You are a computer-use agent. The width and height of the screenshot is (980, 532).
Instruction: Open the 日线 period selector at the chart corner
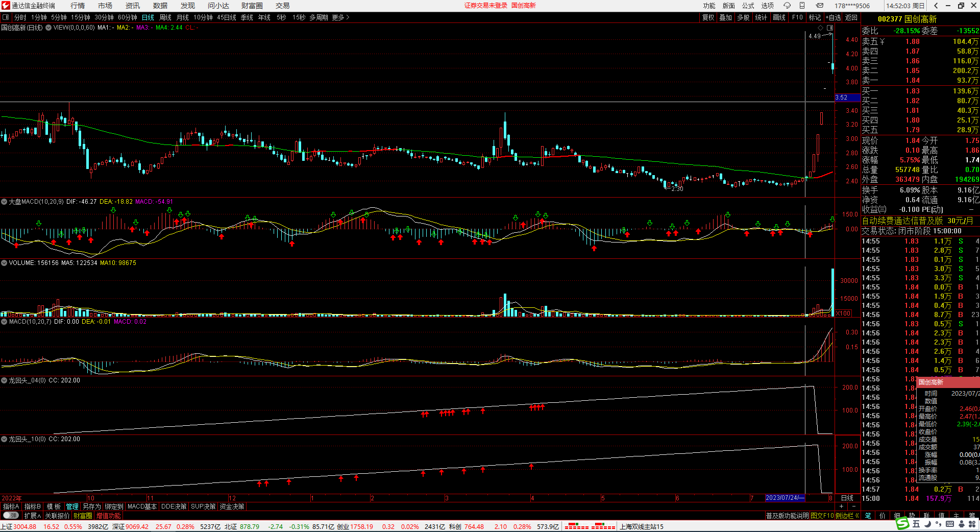point(847,498)
